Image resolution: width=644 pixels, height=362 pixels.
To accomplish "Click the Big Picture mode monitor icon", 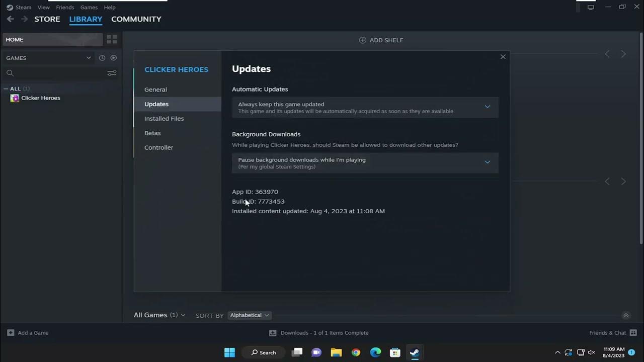I will coord(591,7).
